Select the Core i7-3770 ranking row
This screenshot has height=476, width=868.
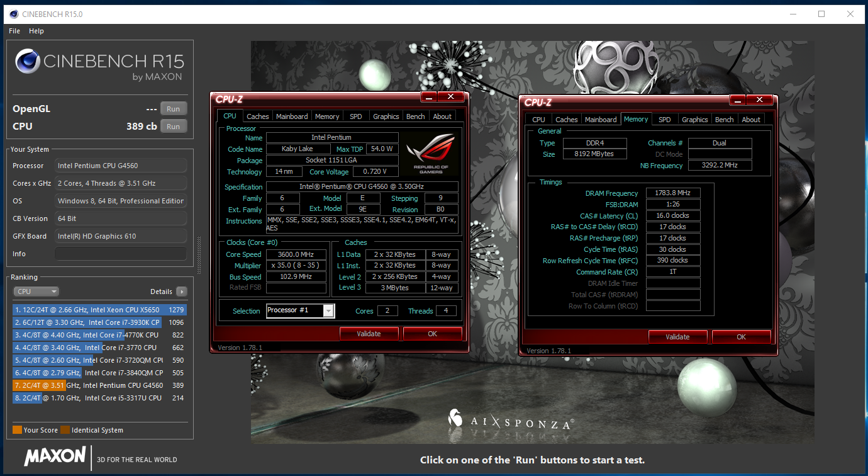[x=100, y=348]
